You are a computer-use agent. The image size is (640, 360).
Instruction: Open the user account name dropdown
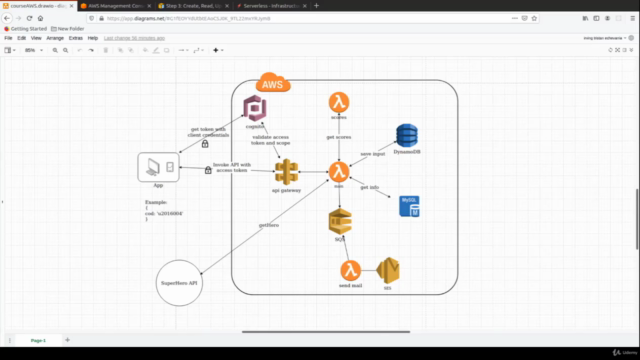(x=605, y=38)
